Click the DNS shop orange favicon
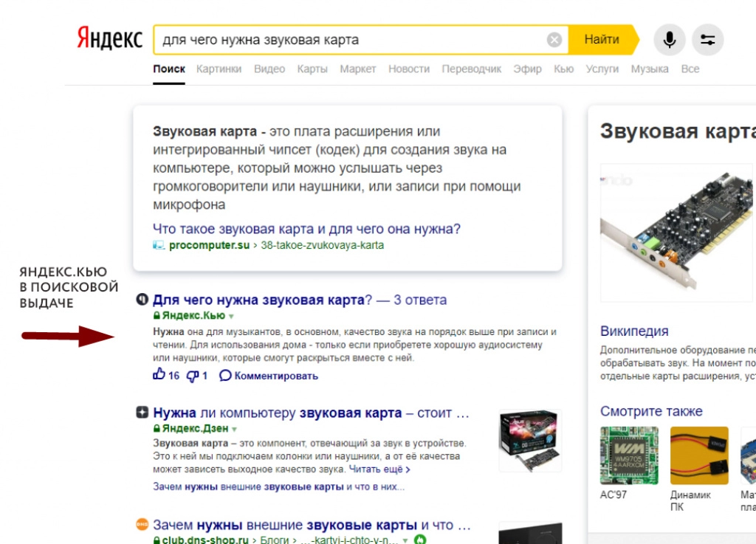The image size is (756, 544). pyautogui.click(x=142, y=524)
